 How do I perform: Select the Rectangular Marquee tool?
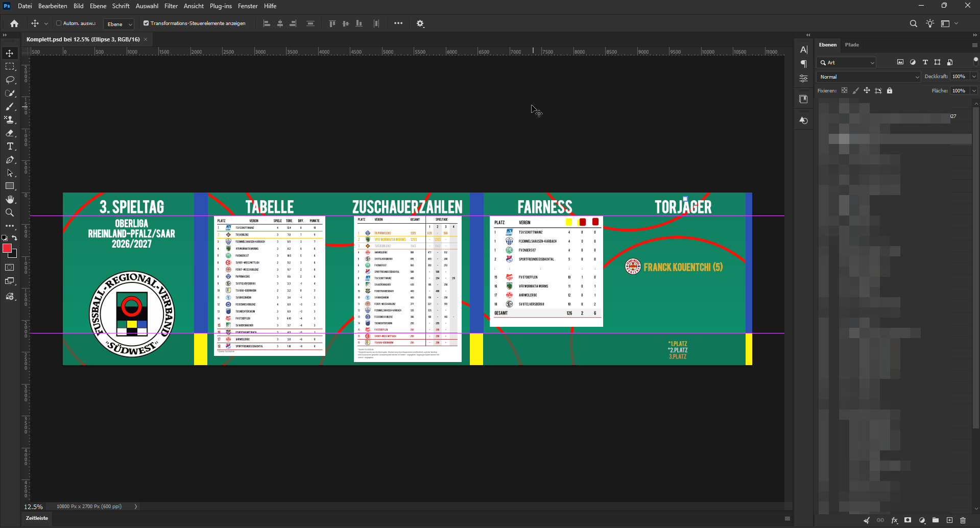pos(10,66)
